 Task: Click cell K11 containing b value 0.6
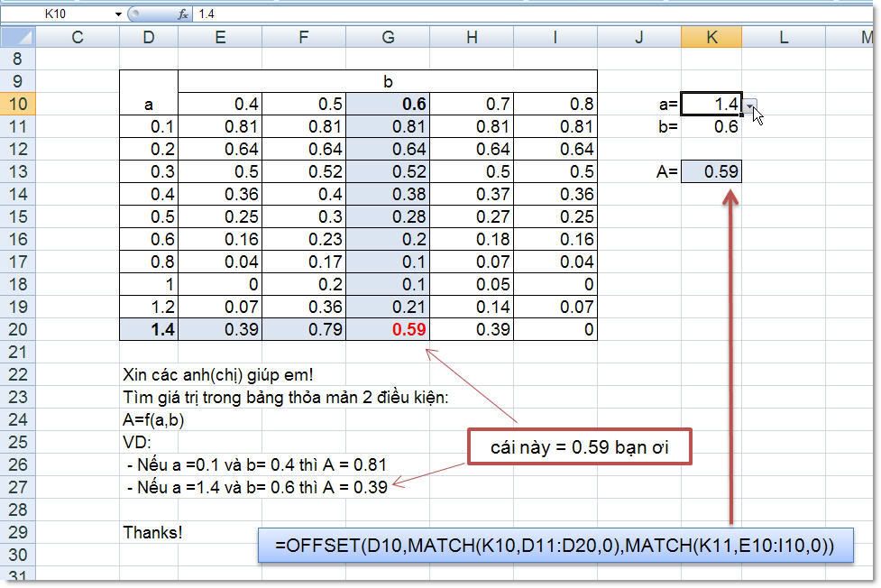click(711, 126)
